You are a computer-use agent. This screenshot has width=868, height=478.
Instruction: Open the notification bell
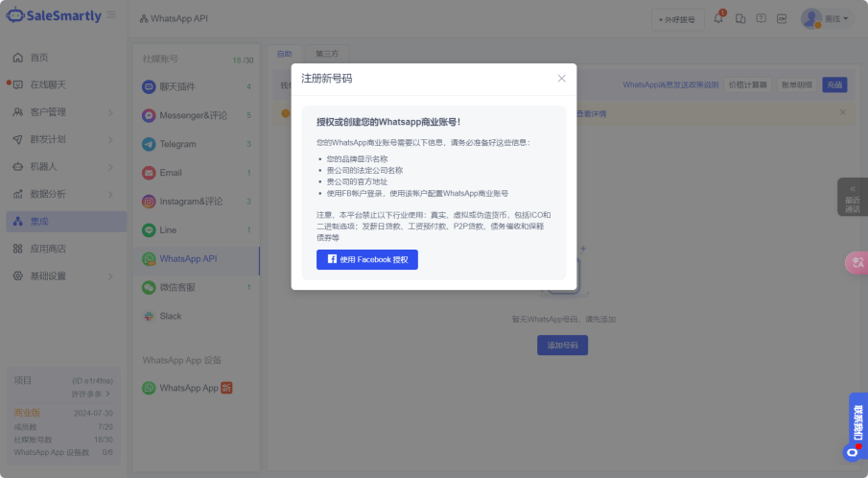click(718, 18)
